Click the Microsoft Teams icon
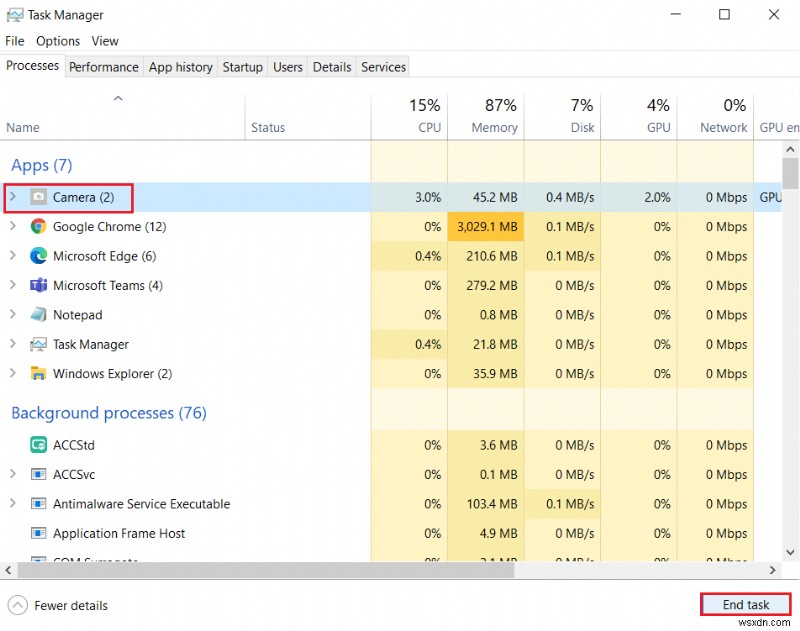The width and height of the screenshot is (800, 631). point(39,286)
